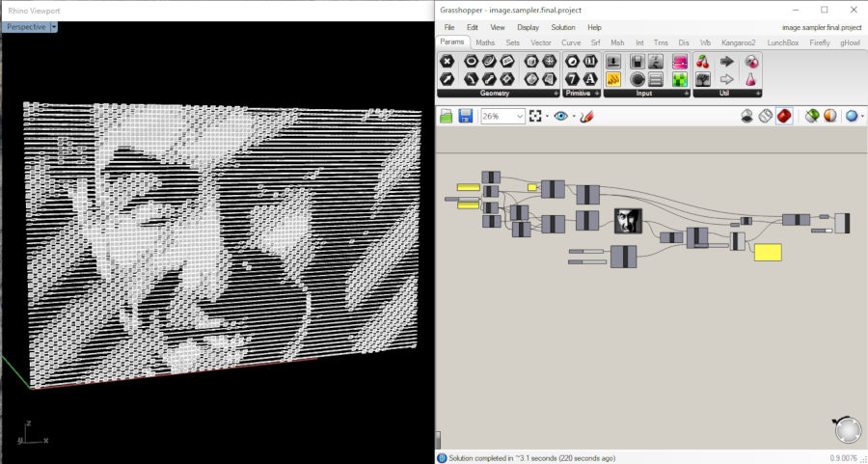Toggle the red shaded preview mode
Screen dimensions: 868x464
784,116
